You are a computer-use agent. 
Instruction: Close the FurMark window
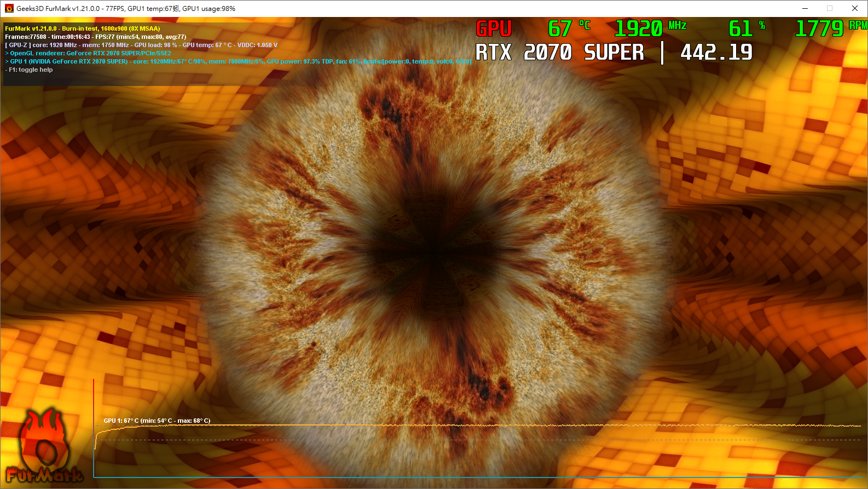pyautogui.click(x=855, y=8)
